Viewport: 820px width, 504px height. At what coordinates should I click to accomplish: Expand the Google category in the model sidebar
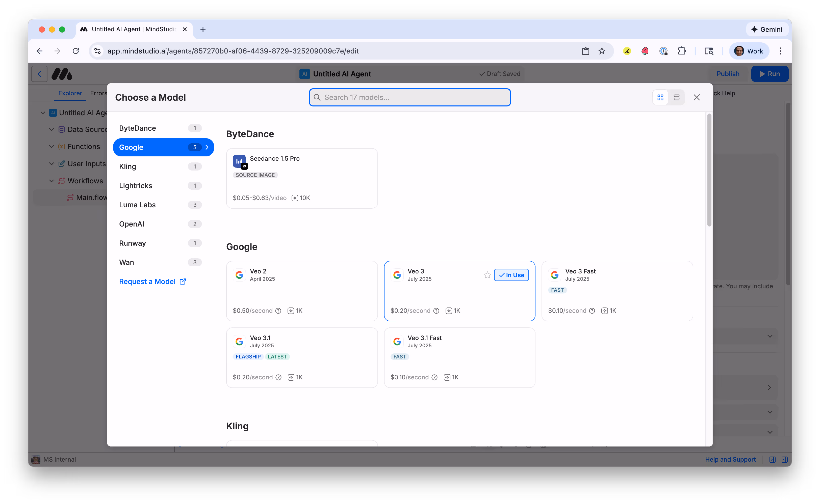tap(163, 147)
